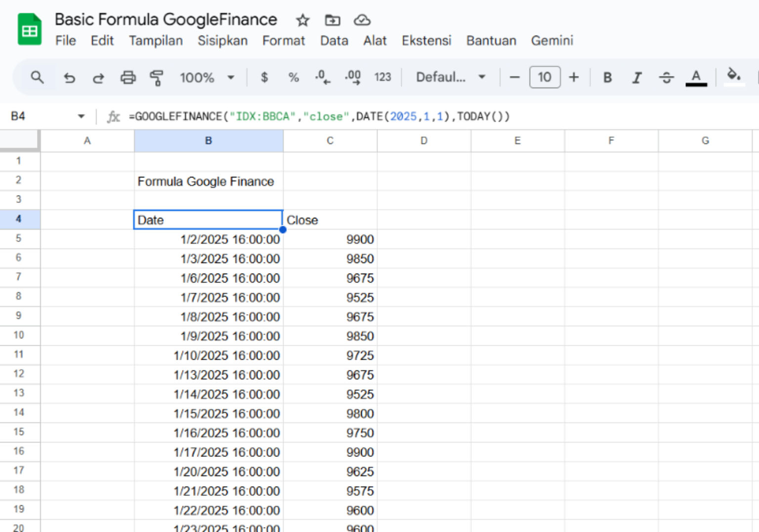Viewport: 759px width, 532px height.
Task: Select column C header
Action: click(330, 141)
